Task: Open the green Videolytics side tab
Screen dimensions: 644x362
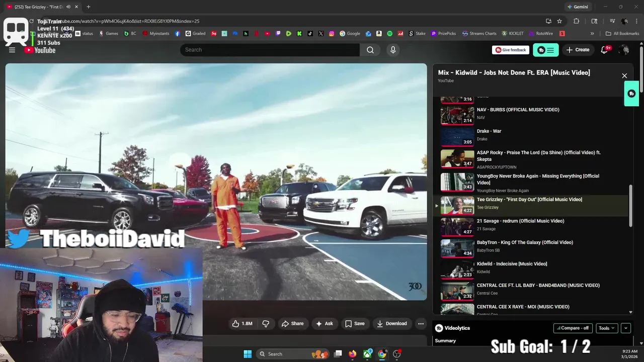Action: click(631, 94)
